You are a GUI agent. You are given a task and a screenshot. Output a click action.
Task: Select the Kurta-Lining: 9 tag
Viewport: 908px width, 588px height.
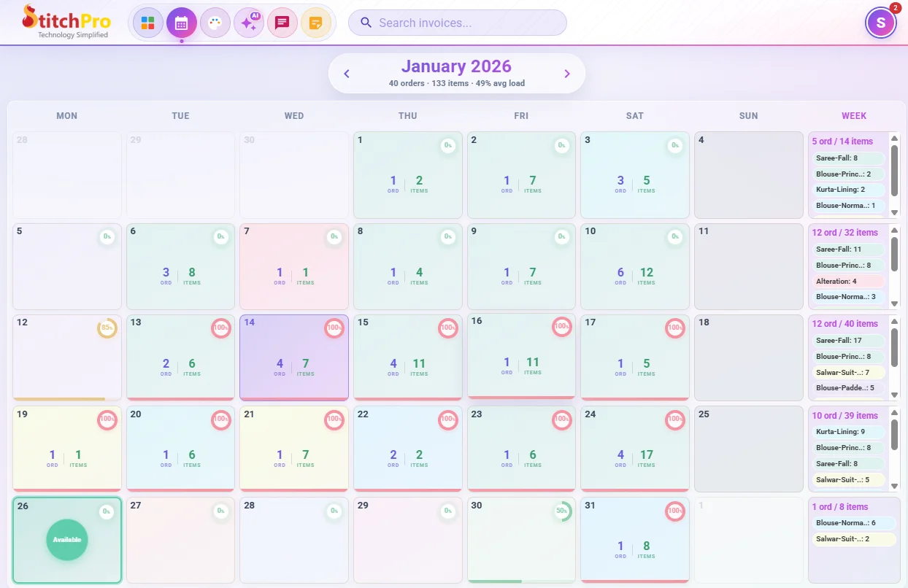tap(848, 432)
